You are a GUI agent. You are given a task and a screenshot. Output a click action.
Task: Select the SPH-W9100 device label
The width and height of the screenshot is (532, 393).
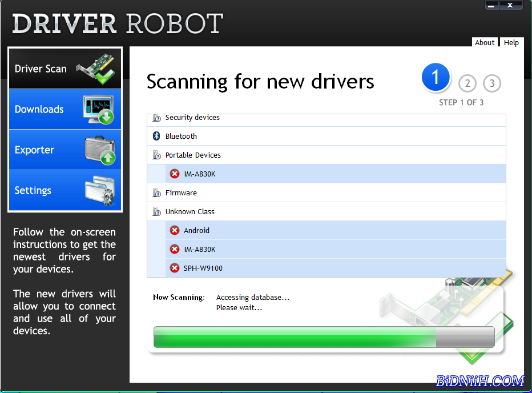(x=203, y=268)
